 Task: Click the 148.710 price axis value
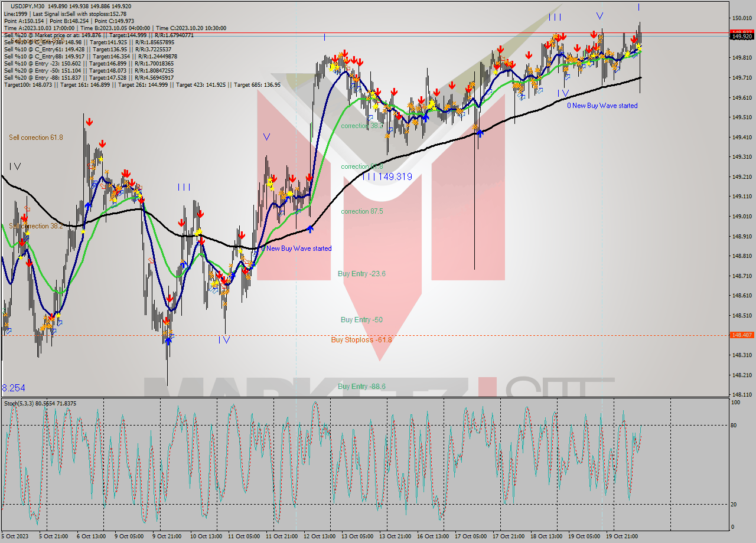(x=742, y=276)
